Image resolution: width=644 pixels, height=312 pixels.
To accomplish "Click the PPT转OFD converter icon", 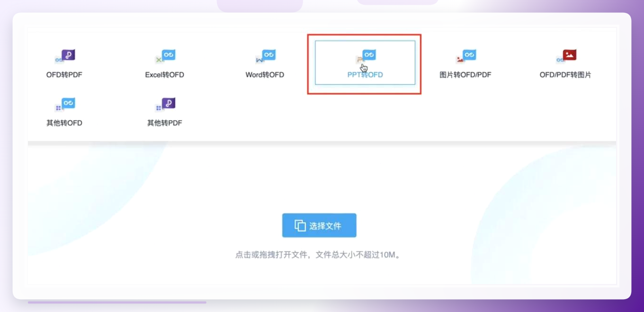I will (x=366, y=56).
